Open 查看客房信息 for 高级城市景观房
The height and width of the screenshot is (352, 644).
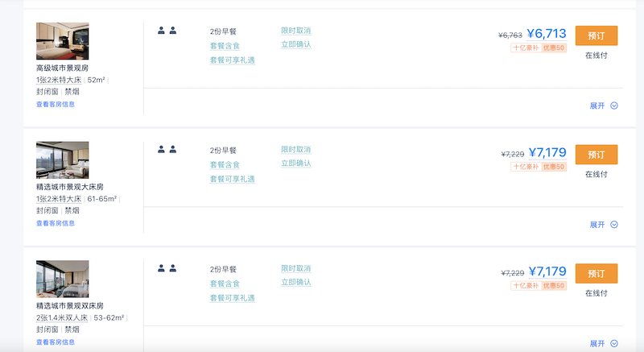[56, 105]
